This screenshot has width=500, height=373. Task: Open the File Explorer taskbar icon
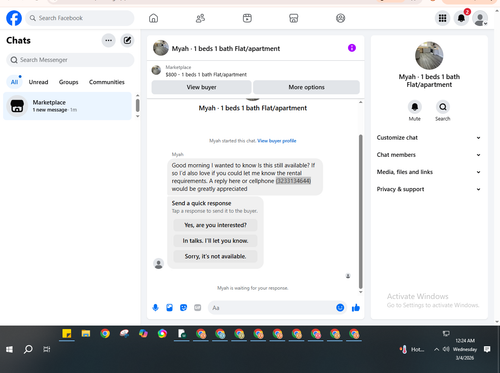coord(86,334)
